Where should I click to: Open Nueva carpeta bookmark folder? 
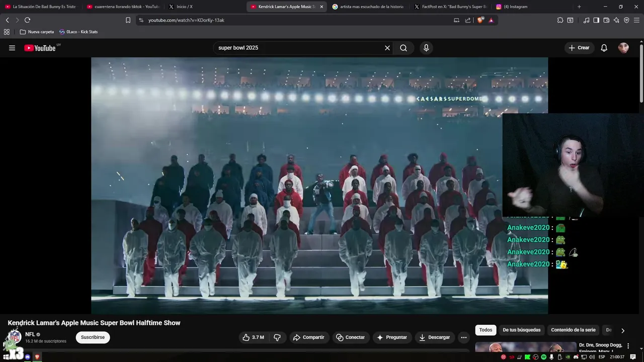pyautogui.click(x=37, y=32)
